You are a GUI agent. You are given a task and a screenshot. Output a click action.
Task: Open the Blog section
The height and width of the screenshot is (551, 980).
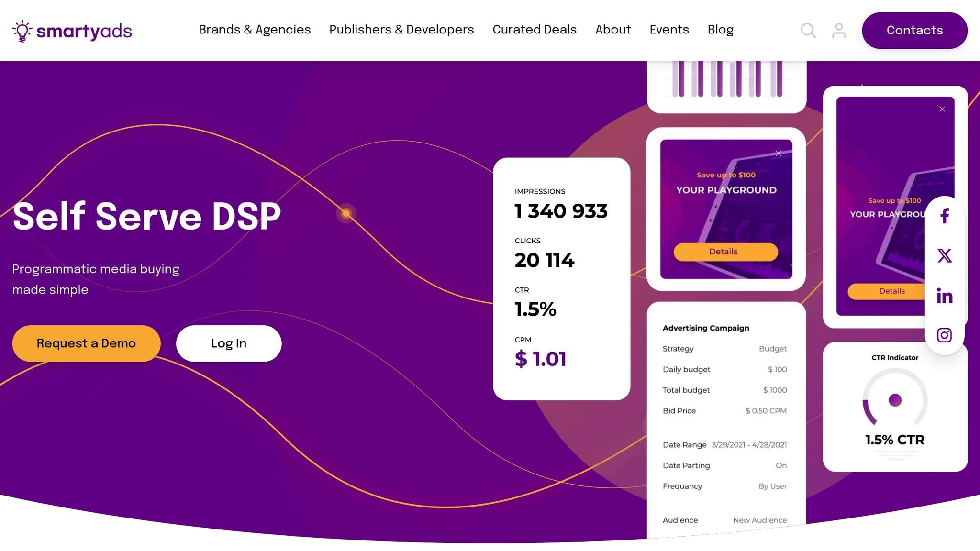coord(721,30)
